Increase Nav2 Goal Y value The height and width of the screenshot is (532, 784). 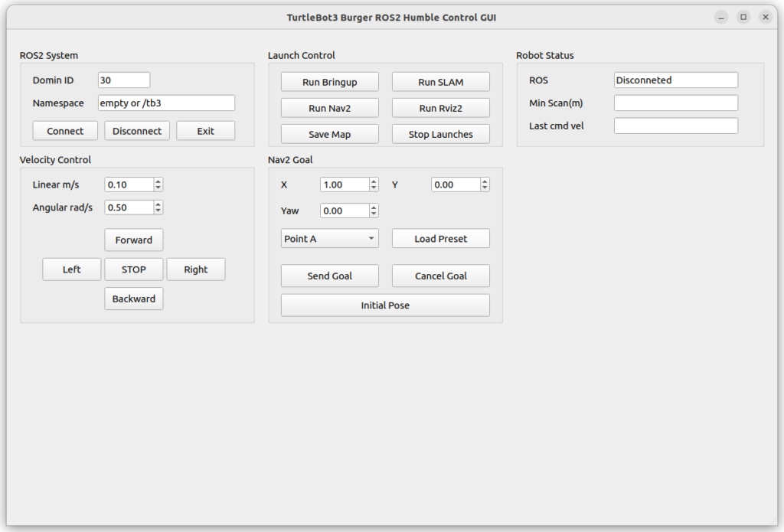point(485,181)
